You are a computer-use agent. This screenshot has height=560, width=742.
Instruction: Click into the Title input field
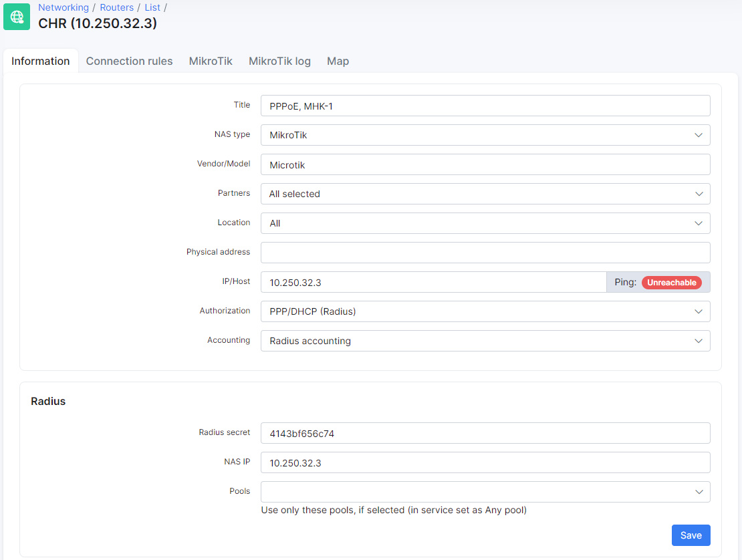pos(485,106)
